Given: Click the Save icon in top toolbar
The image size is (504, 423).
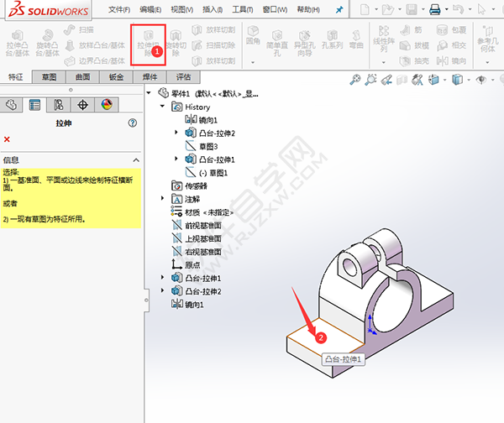Looking at the screenshot, I should pyautogui.click(x=412, y=9).
